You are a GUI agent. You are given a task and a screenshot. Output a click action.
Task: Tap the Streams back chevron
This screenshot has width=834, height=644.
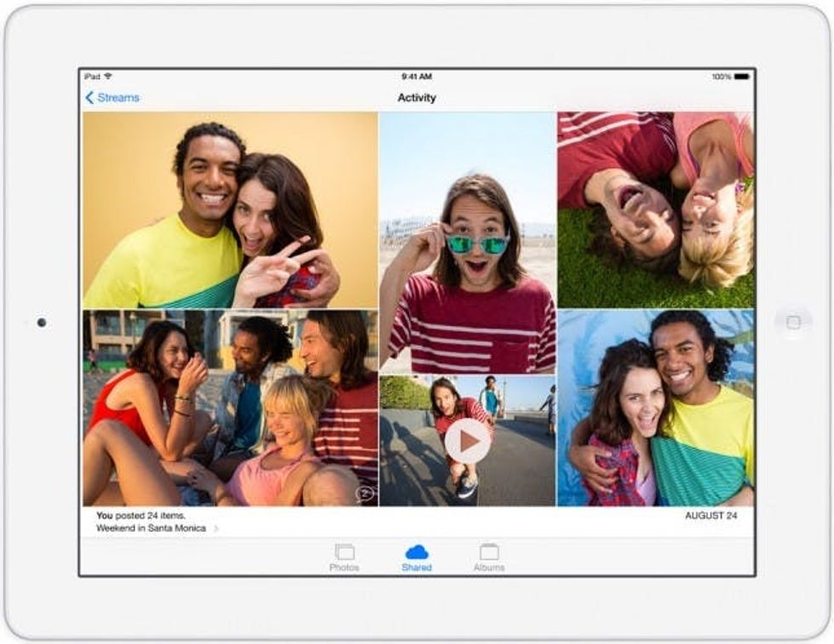click(89, 98)
